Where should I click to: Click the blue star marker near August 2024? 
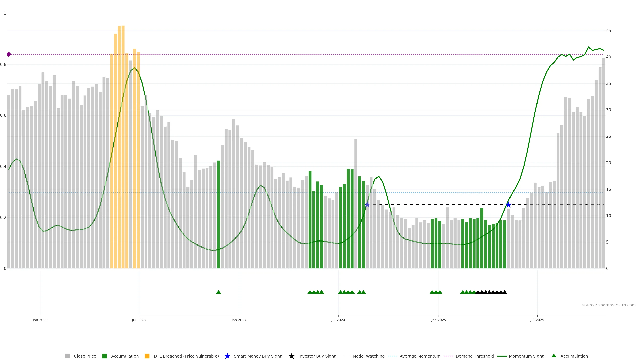pos(367,205)
